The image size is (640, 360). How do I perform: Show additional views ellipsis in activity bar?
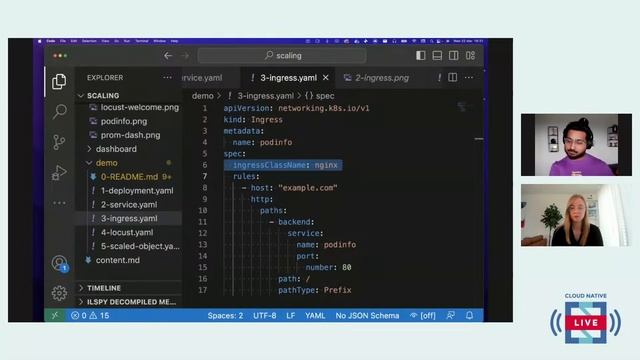pyautogui.click(x=59, y=203)
